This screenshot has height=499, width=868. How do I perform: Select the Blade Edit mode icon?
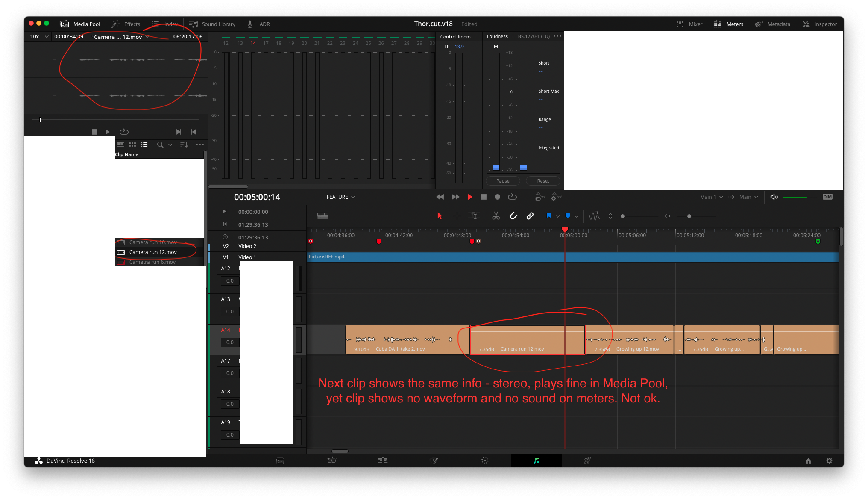(x=495, y=216)
